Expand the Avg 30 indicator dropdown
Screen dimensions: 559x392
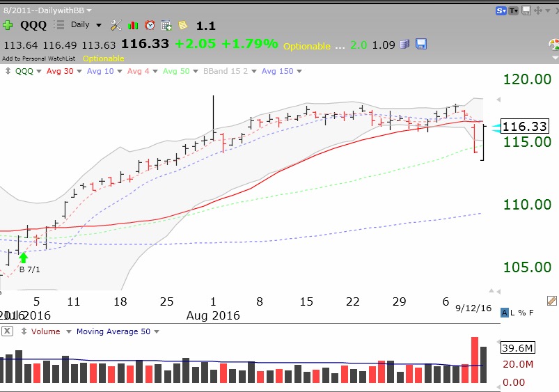click(x=79, y=71)
